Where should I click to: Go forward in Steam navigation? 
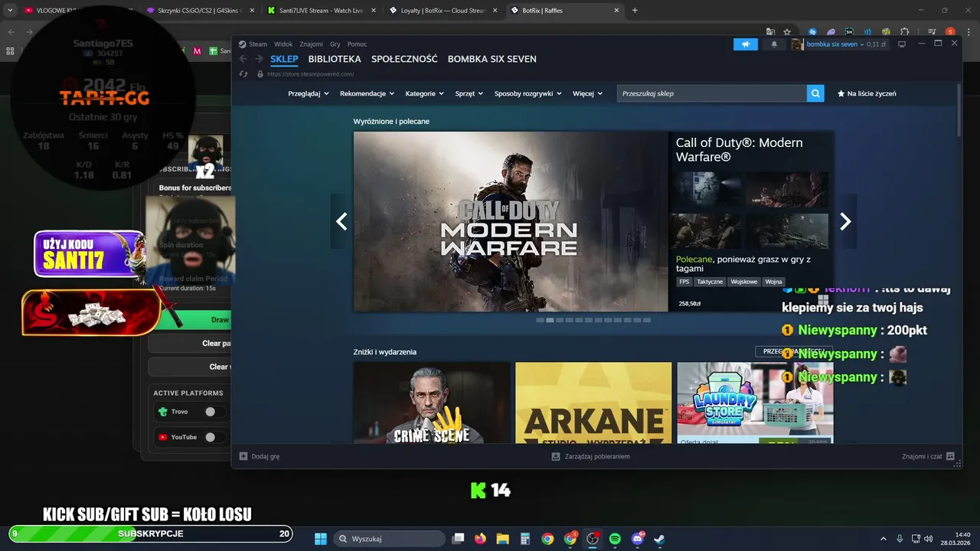tap(260, 59)
